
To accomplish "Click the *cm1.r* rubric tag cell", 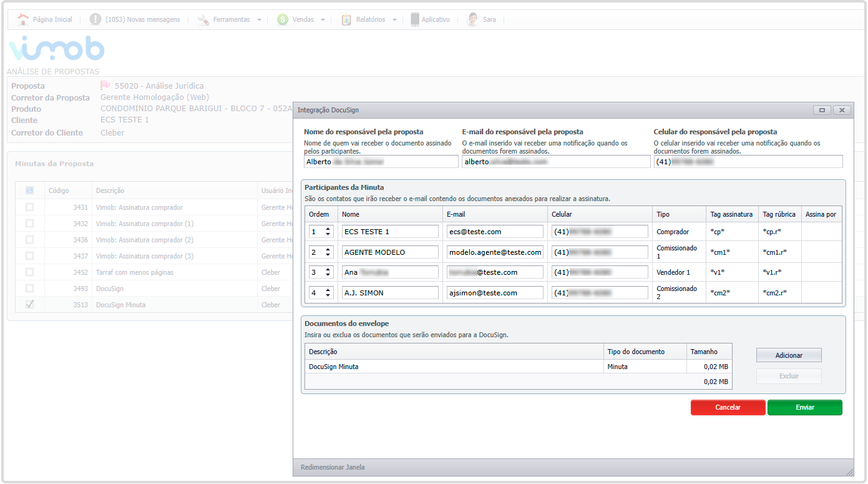I will (779, 252).
